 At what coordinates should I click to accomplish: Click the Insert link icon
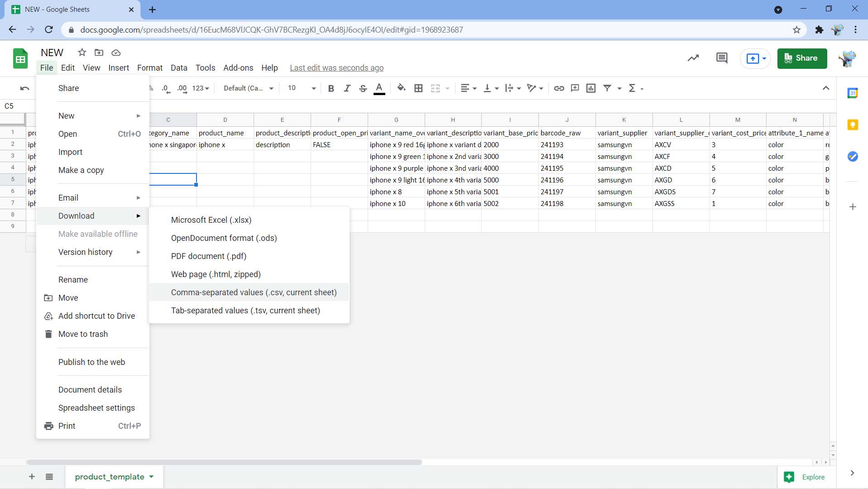(559, 88)
